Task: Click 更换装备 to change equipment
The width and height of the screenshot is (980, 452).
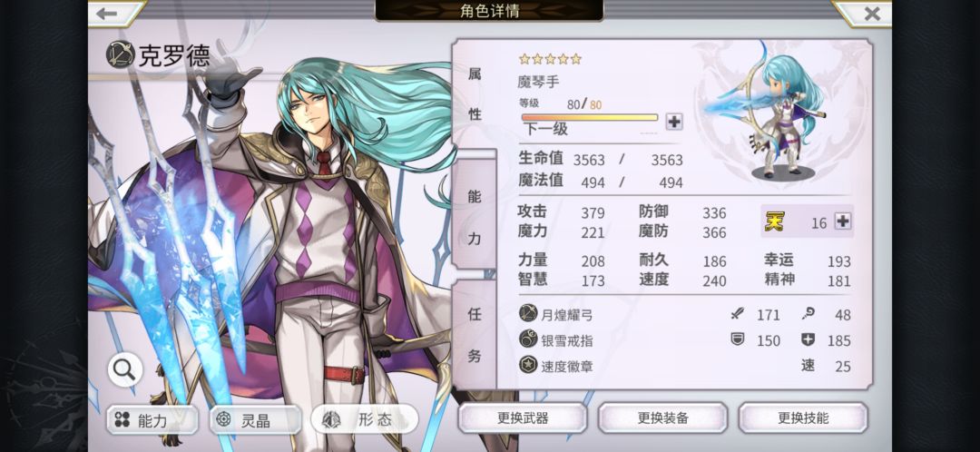Action: click(x=662, y=418)
